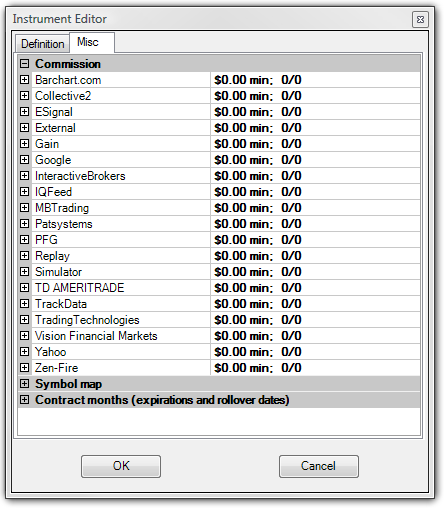
Task: Click the Symbol map header text
Action: point(69,384)
